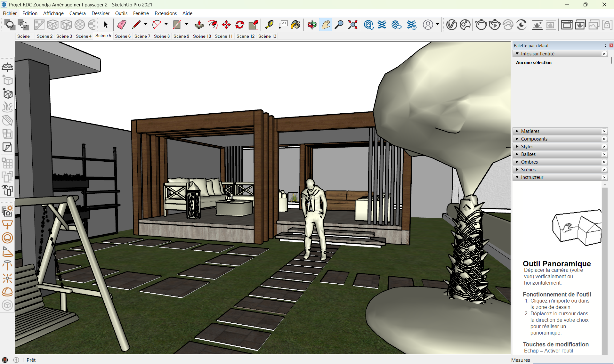Switch to the Scène 8 tab

[162, 36]
